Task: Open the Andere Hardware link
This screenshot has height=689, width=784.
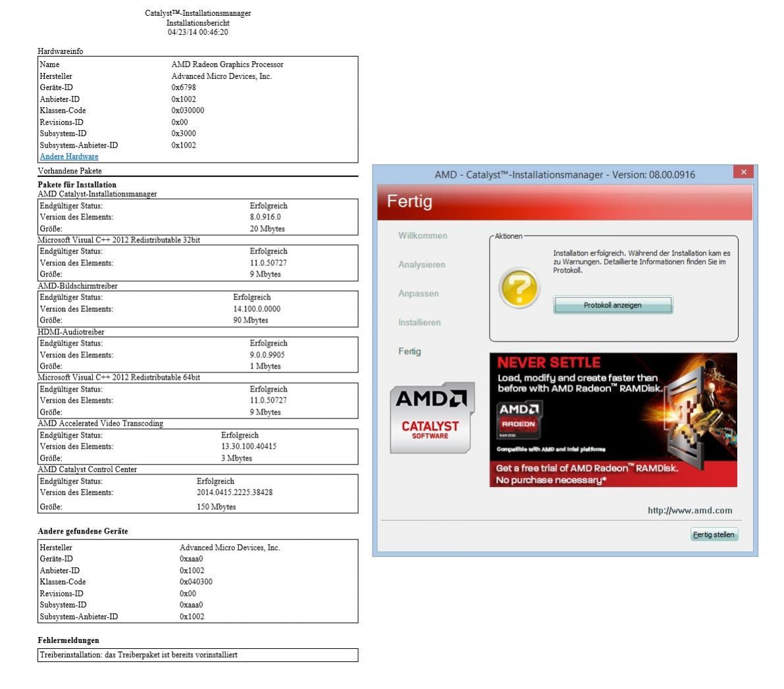Action: 69,157
